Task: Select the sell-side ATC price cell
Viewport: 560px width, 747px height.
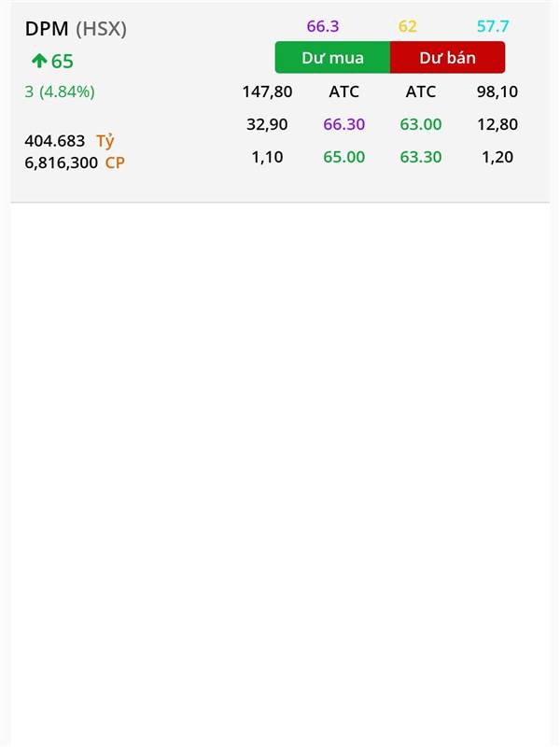Action: tap(421, 92)
